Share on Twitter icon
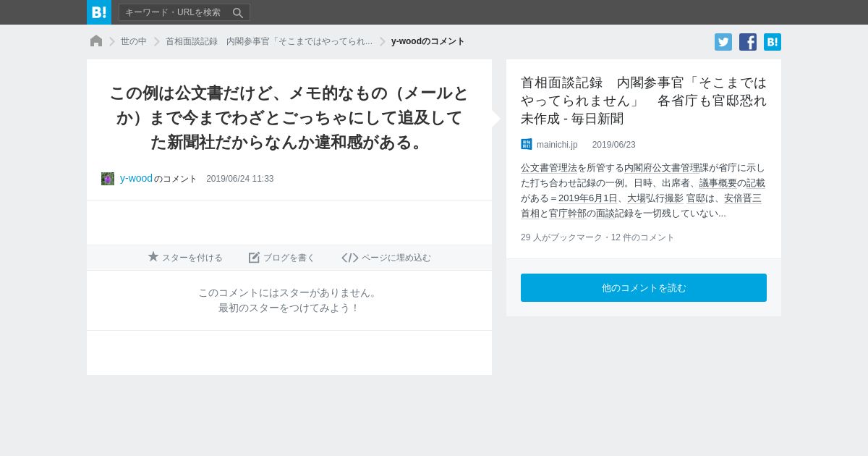Image resolution: width=868 pixels, height=456 pixels. tap(723, 42)
